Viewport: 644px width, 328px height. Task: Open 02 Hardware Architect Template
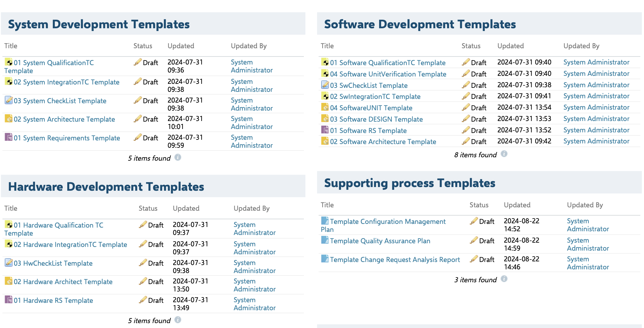tap(63, 282)
